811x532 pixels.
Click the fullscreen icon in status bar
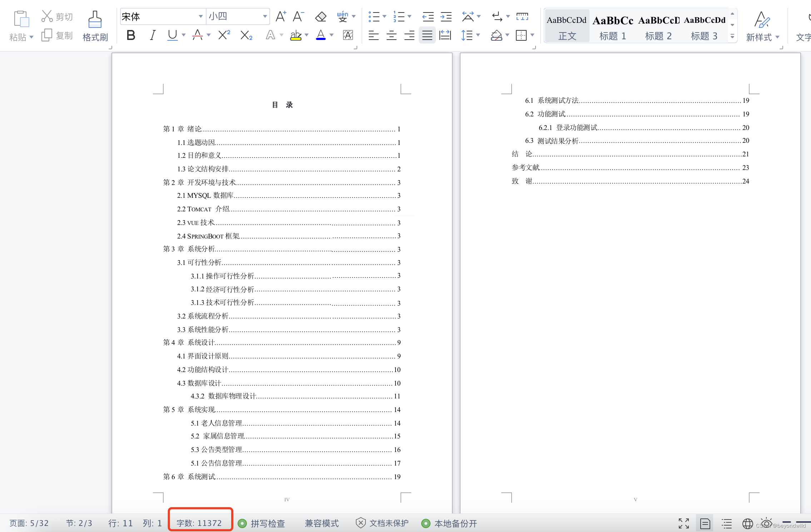[x=683, y=523]
